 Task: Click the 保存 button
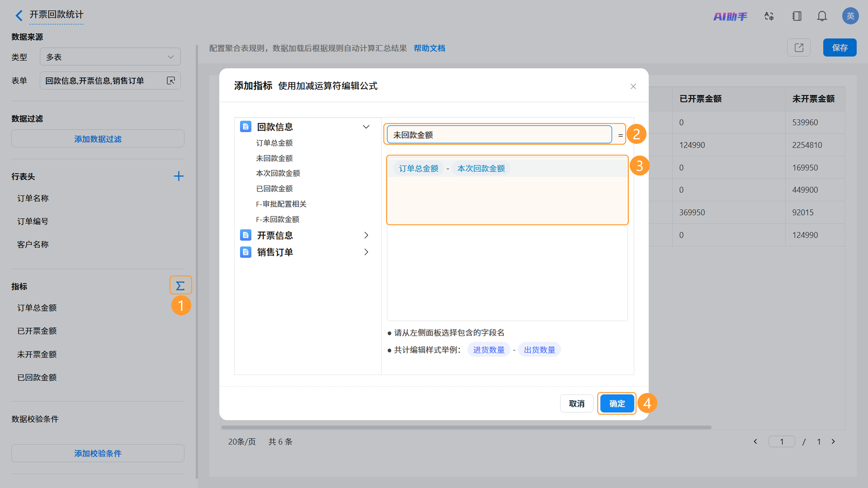point(840,47)
